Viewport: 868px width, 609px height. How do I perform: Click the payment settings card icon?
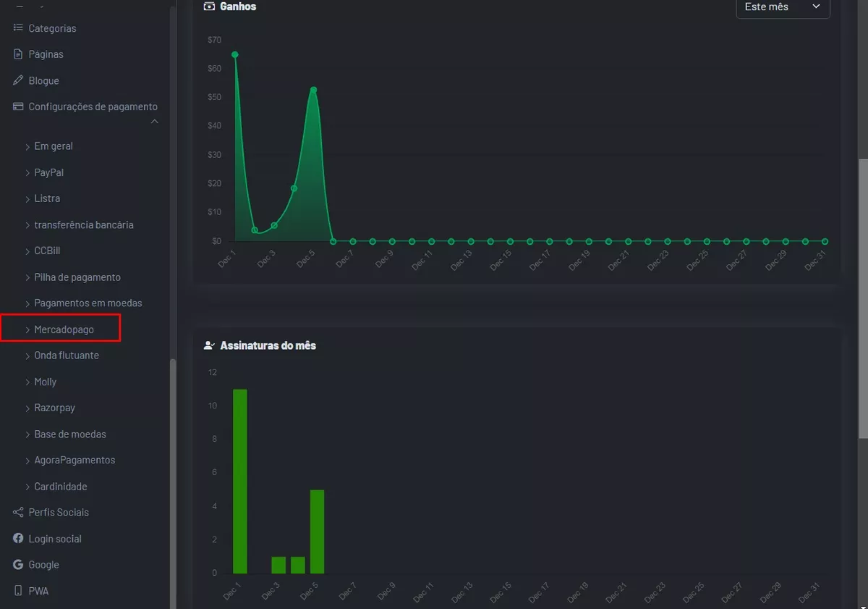pyautogui.click(x=18, y=107)
